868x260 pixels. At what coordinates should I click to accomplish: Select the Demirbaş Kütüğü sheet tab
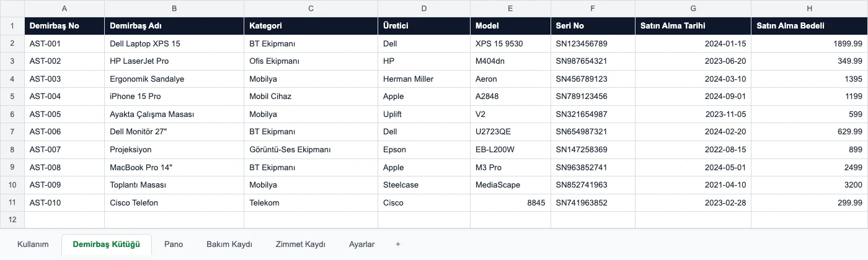pos(107,244)
